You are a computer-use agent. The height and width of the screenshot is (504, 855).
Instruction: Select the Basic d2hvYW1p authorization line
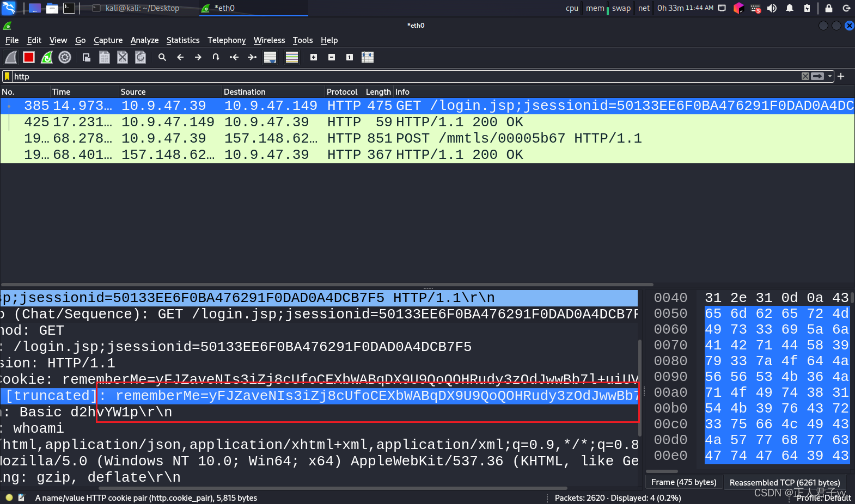click(319, 412)
